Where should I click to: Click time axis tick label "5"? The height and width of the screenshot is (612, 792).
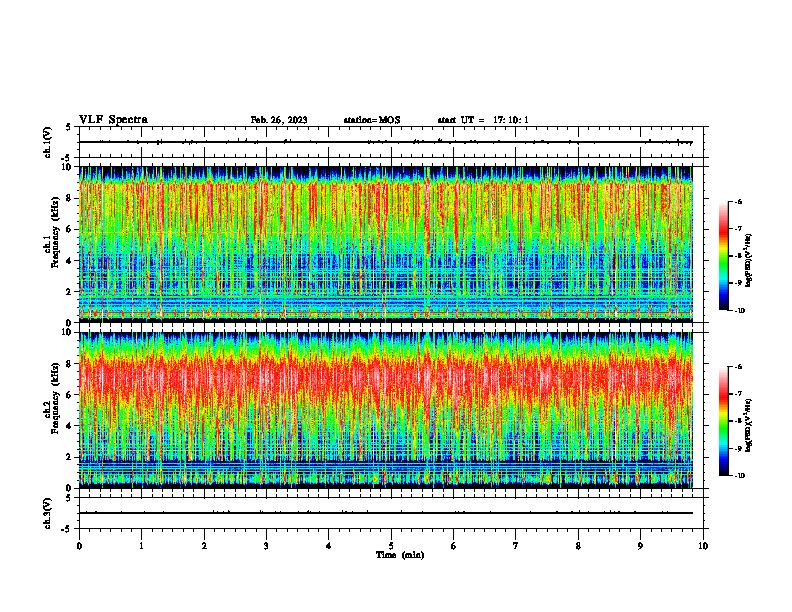391,546
